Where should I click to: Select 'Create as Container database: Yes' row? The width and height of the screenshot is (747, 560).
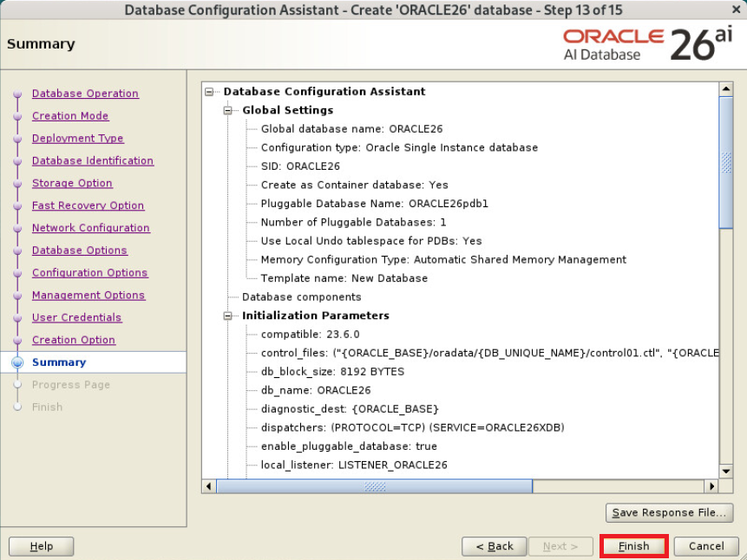355,185
